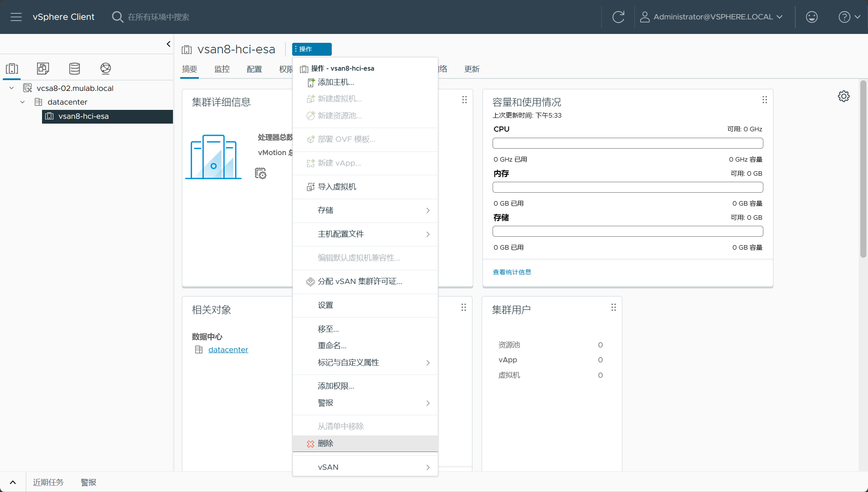Click the vSphere Client title
Screen dimensions: 868x492
[x=63, y=17]
